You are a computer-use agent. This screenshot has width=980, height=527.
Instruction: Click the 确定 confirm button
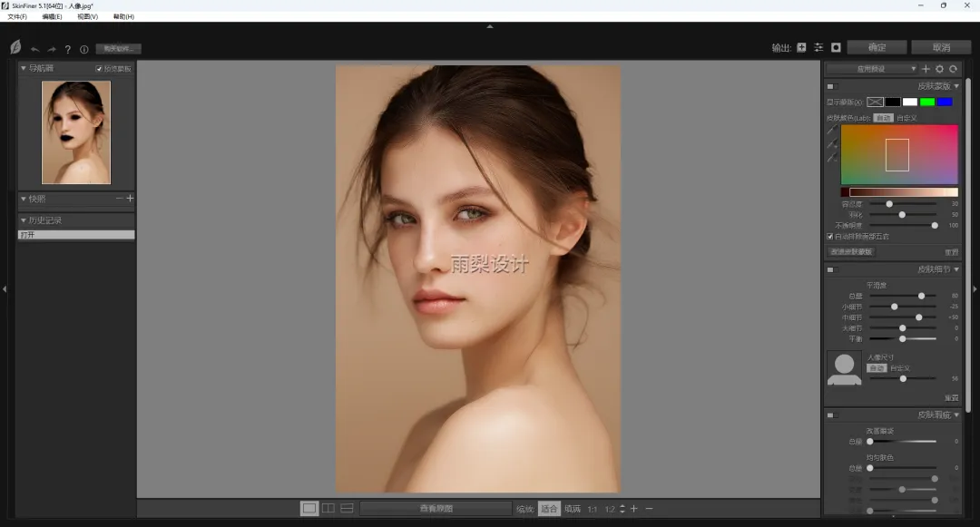click(x=877, y=47)
